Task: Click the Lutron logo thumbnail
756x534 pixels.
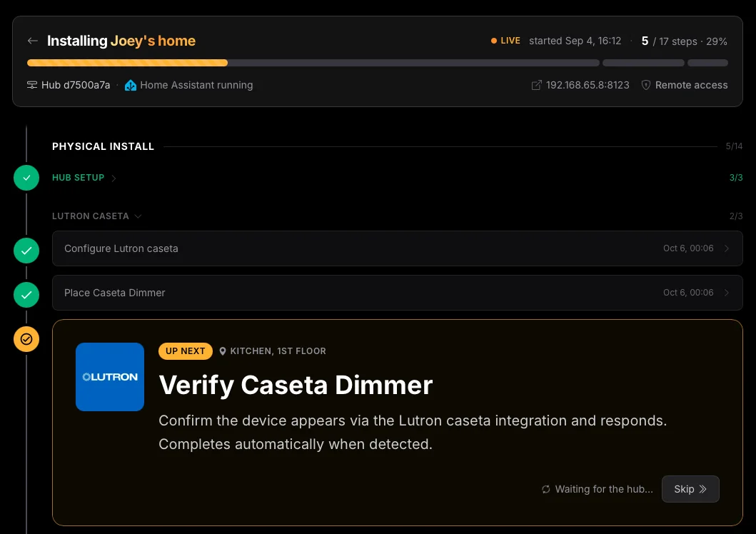Action: 110,377
